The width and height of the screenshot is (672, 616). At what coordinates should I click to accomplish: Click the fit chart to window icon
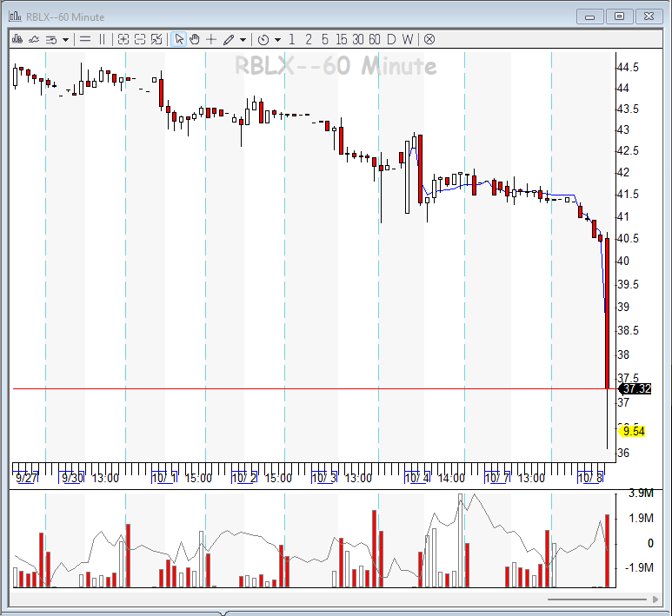click(156, 39)
